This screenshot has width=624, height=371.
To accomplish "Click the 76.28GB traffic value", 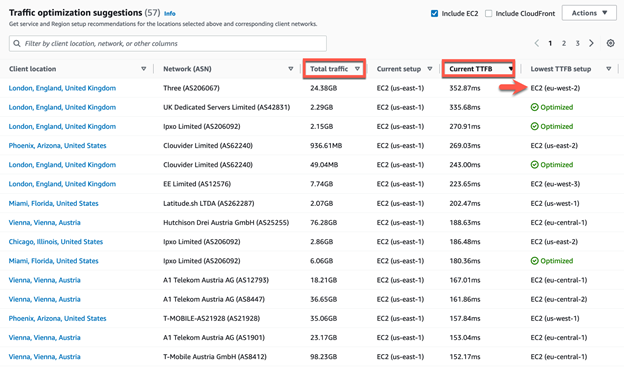I will point(324,223).
